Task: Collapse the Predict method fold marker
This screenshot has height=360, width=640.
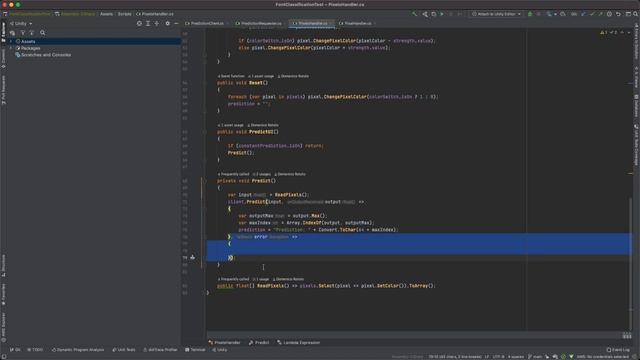Action: (x=205, y=181)
